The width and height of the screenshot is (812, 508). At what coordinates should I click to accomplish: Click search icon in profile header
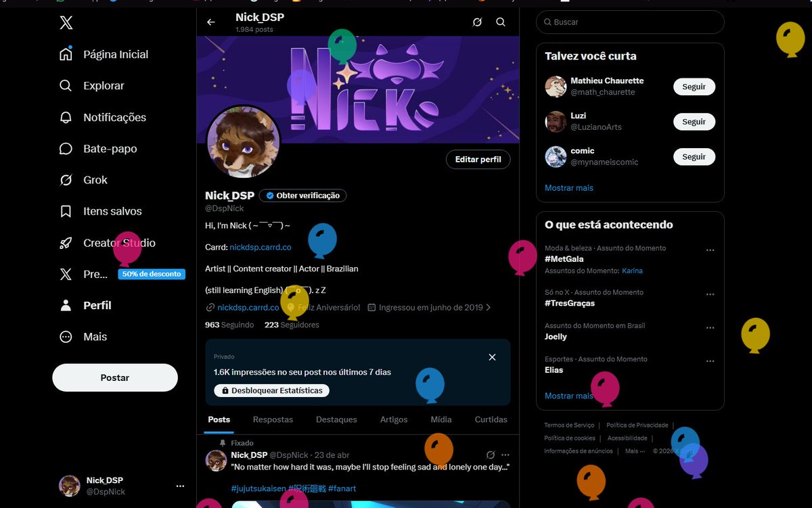pyautogui.click(x=501, y=22)
